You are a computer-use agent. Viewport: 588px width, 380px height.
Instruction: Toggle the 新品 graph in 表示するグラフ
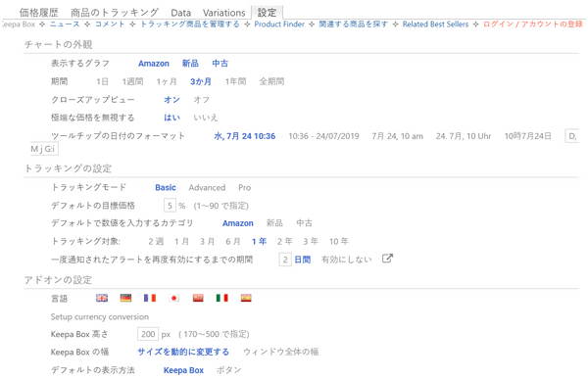[190, 64]
